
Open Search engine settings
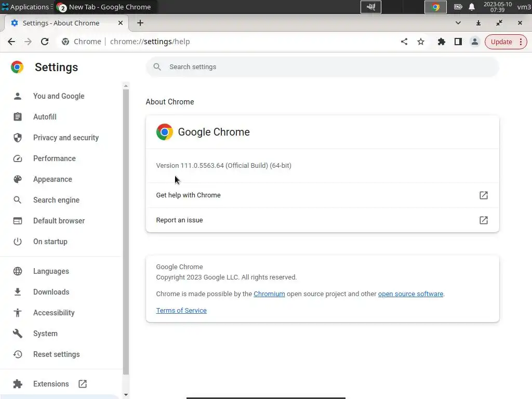(56, 200)
